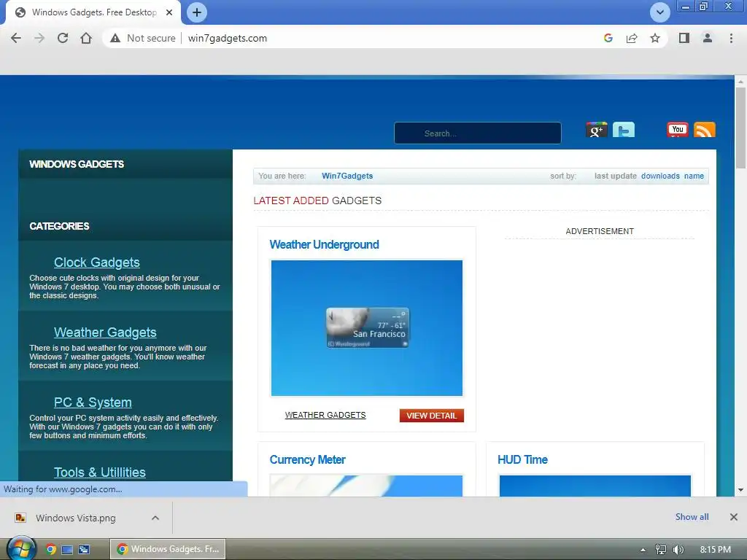Open the Weather Underground title link
The image size is (747, 560).
click(x=324, y=245)
